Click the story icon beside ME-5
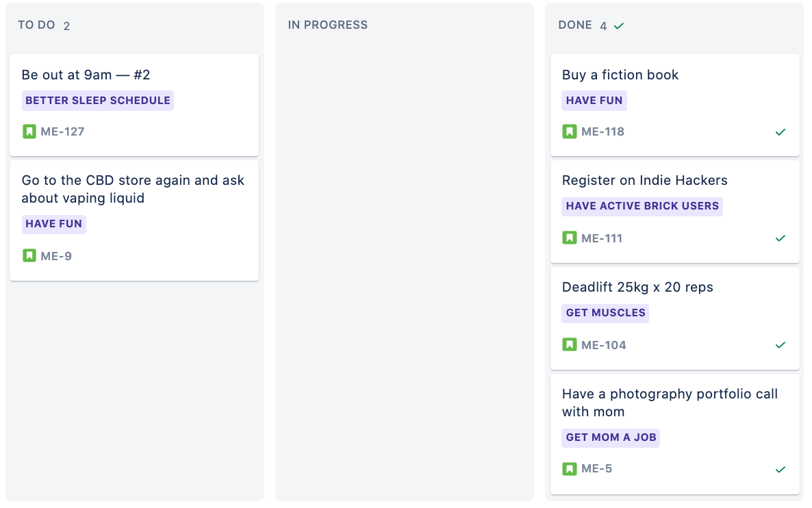The image size is (812, 508). coord(570,469)
